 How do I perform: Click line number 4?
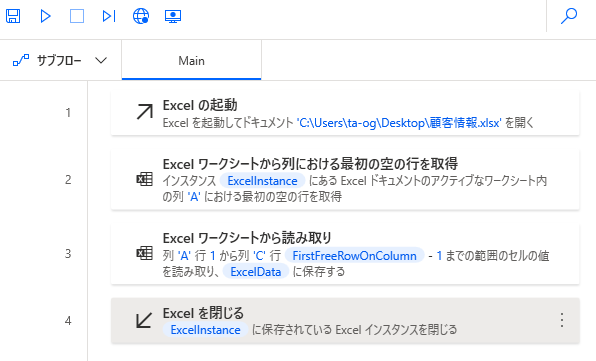pyautogui.click(x=68, y=321)
